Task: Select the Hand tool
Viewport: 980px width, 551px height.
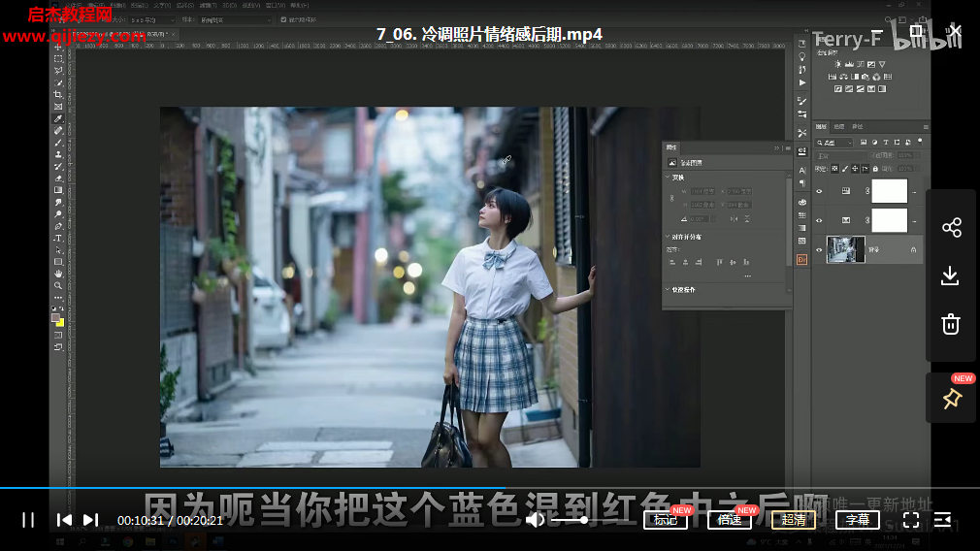Action: click(58, 274)
